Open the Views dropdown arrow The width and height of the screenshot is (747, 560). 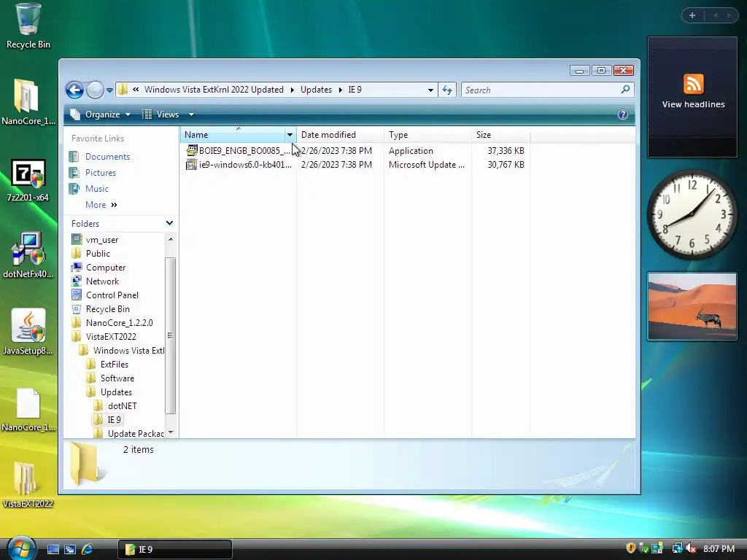click(x=192, y=114)
